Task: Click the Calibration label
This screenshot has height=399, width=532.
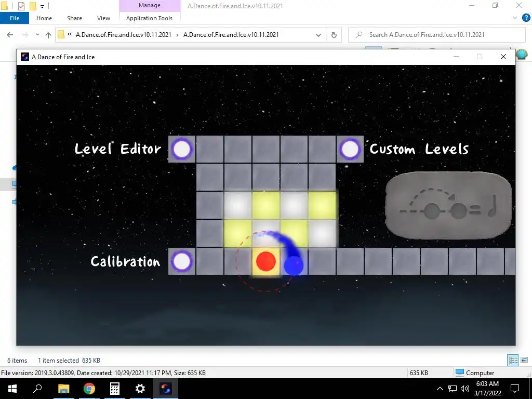Action: coord(125,262)
